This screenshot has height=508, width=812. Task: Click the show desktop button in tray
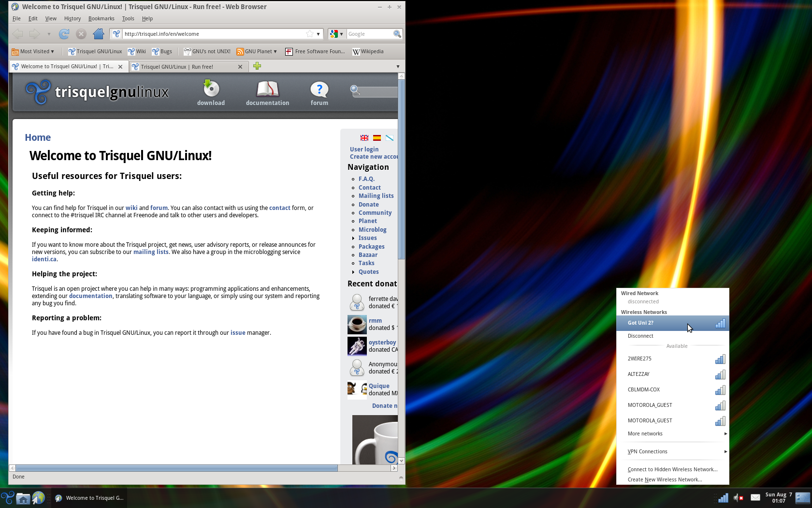[x=803, y=498]
